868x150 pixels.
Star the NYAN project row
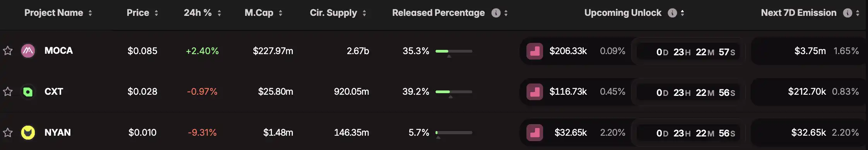(8, 133)
